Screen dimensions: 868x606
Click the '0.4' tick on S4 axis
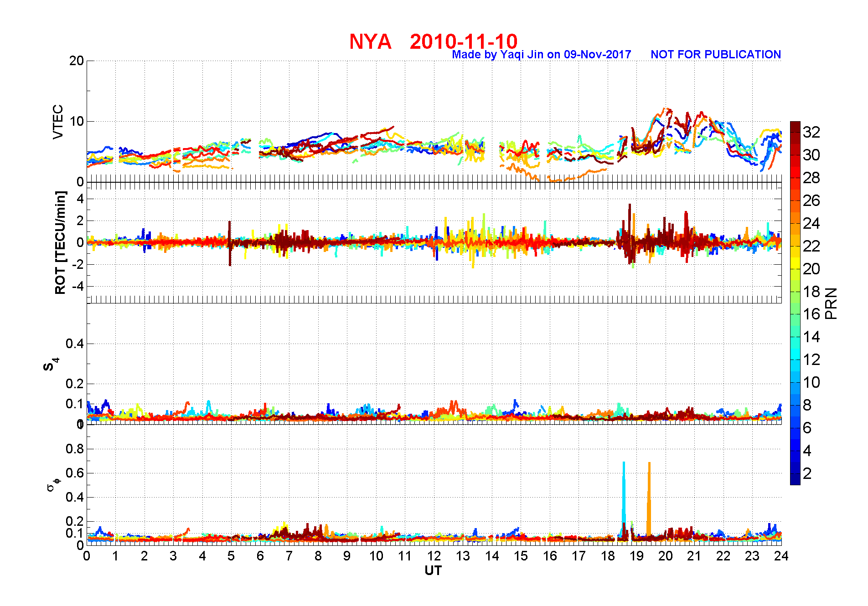[75, 344]
